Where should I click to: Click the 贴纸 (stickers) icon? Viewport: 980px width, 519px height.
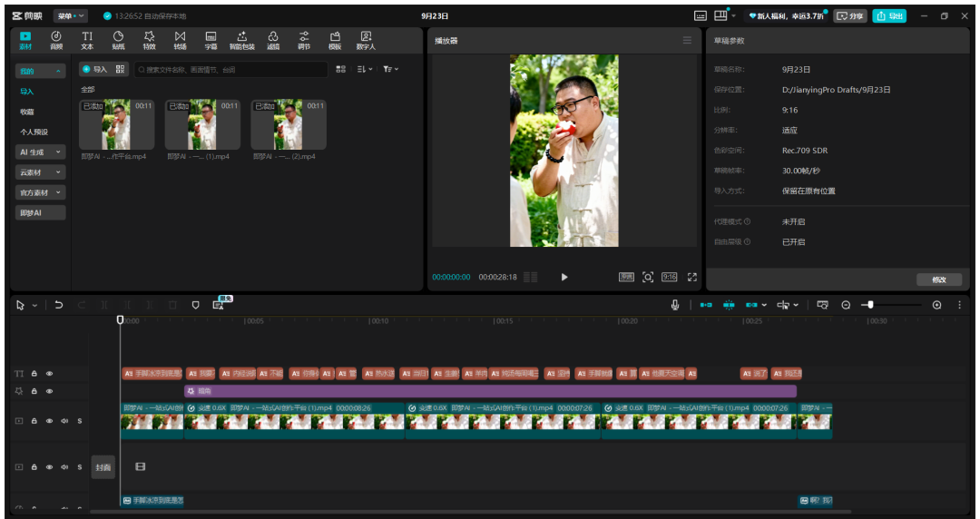tap(118, 40)
